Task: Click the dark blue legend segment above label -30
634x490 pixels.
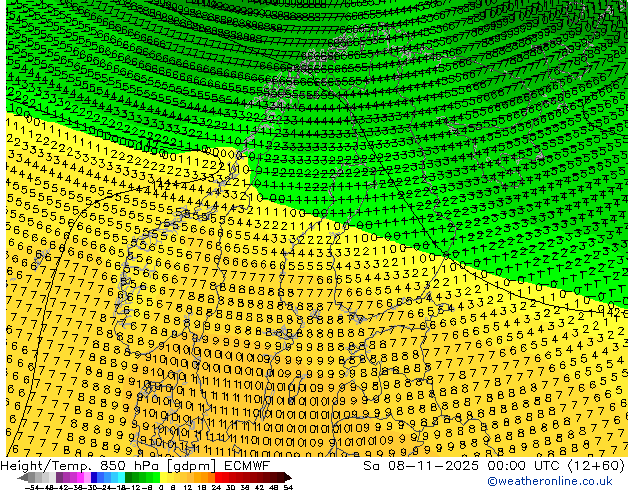Action: pos(94,478)
